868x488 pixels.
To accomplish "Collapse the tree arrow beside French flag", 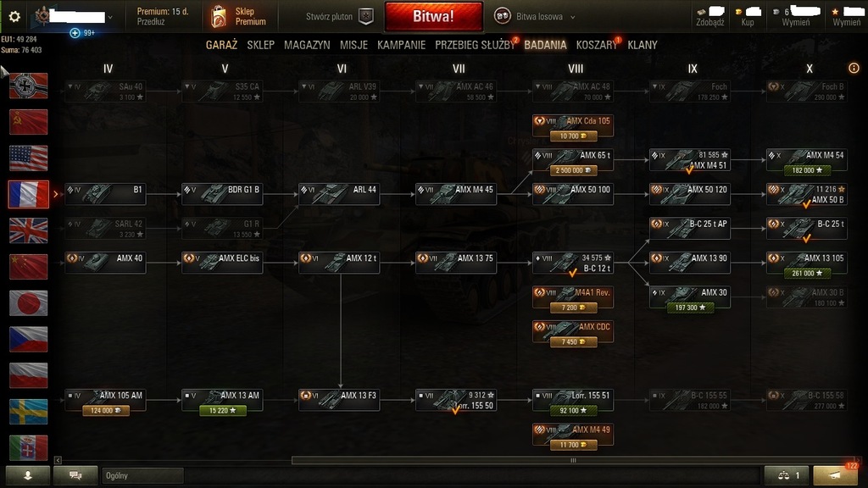I will 55,194.
